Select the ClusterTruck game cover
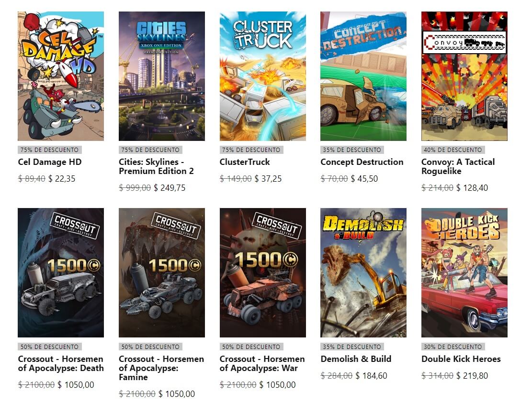Viewport: 532px width, 406px height. [262, 76]
